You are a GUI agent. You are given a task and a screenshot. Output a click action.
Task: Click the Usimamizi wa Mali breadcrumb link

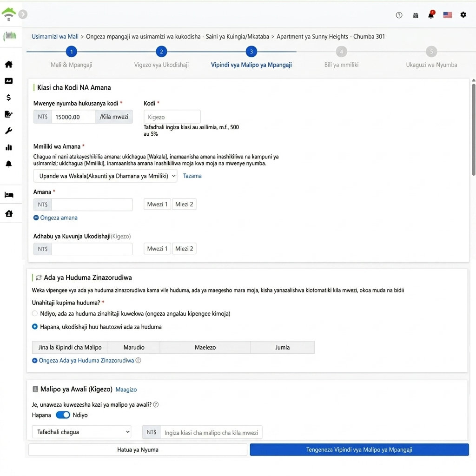(55, 36)
